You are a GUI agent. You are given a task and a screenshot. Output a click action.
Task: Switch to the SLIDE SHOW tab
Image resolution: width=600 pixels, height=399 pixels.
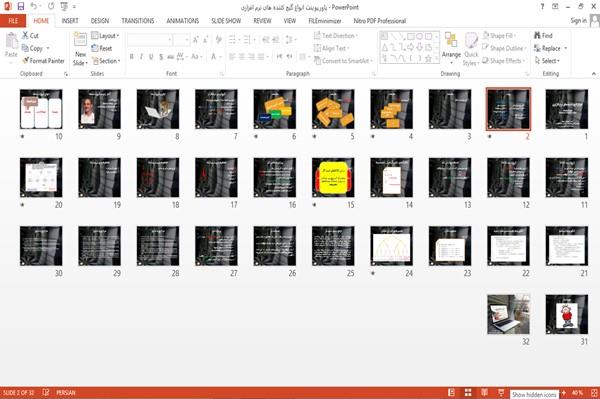point(226,21)
